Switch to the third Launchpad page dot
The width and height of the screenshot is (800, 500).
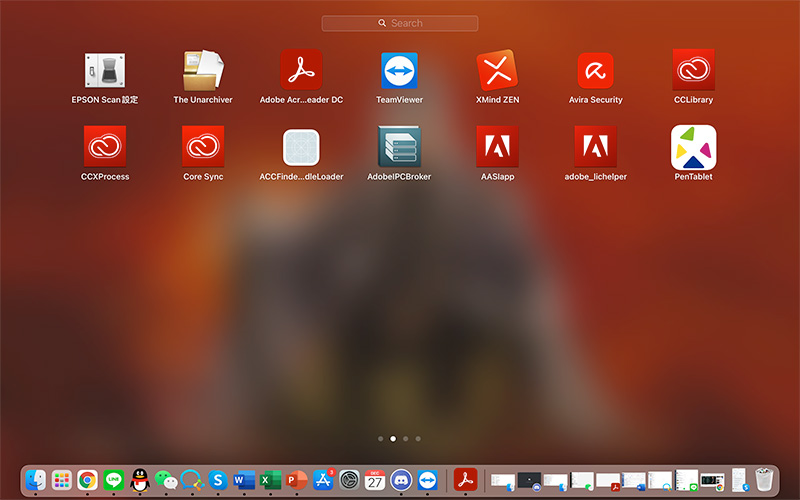(406, 439)
